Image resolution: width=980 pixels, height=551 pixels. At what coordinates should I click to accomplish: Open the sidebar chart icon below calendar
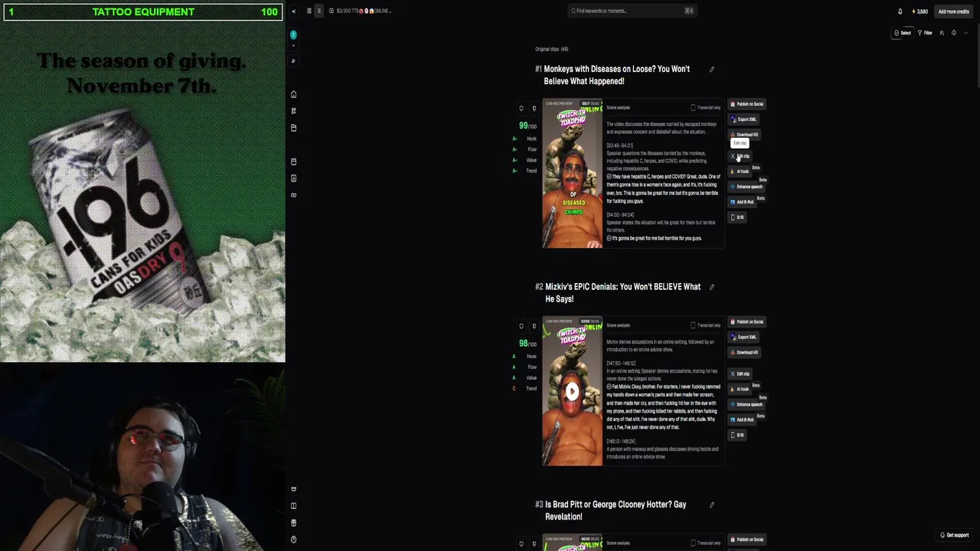(x=293, y=178)
